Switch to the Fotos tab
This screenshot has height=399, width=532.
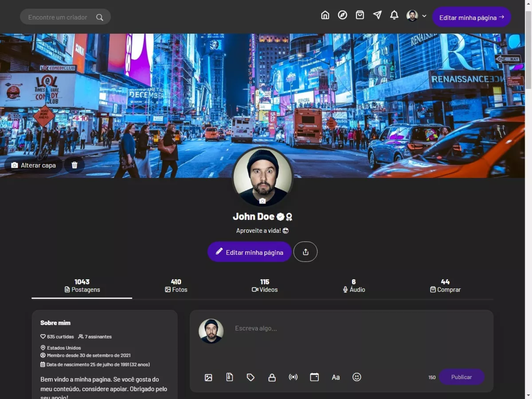click(176, 286)
